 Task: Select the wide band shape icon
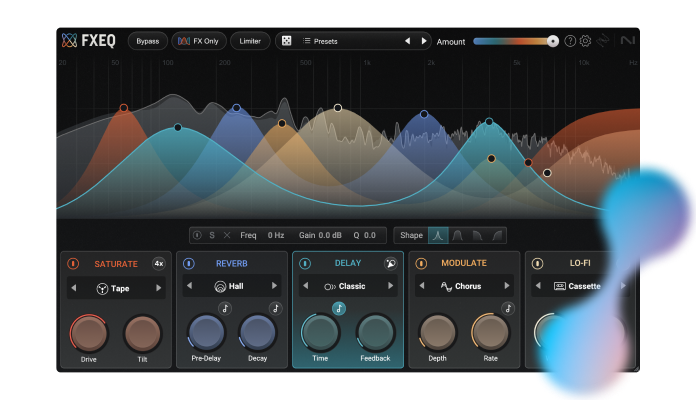(x=458, y=235)
